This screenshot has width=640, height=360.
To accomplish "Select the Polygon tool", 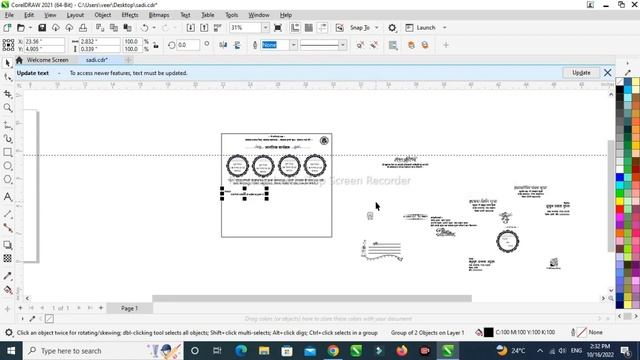I will pyautogui.click(x=8, y=179).
